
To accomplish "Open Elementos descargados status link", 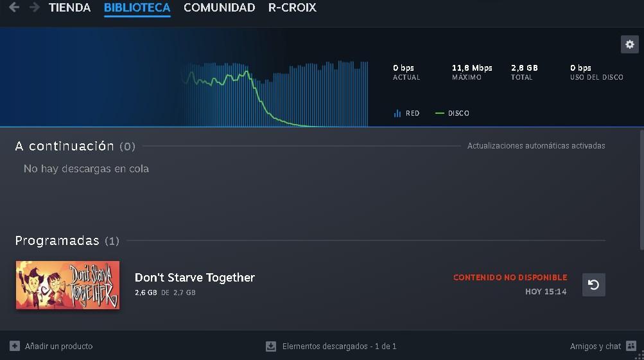I will pyautogui.click(x=339, y=346).
